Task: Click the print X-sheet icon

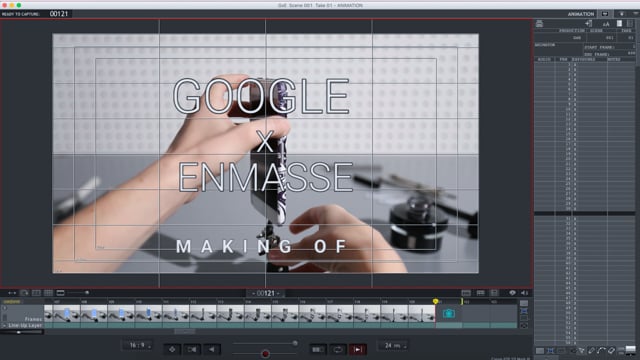Action: (539, 24)
